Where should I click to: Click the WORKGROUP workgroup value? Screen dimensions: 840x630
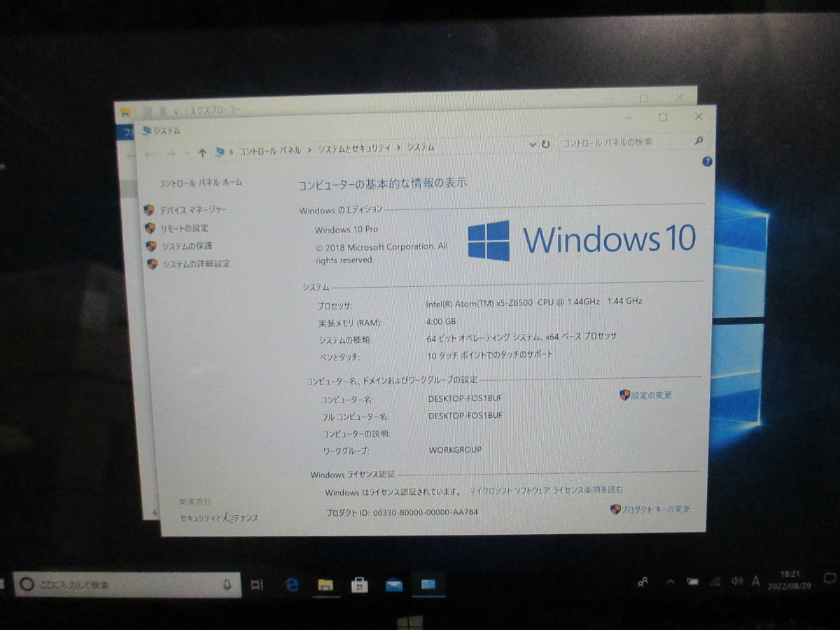pos(455,449)
